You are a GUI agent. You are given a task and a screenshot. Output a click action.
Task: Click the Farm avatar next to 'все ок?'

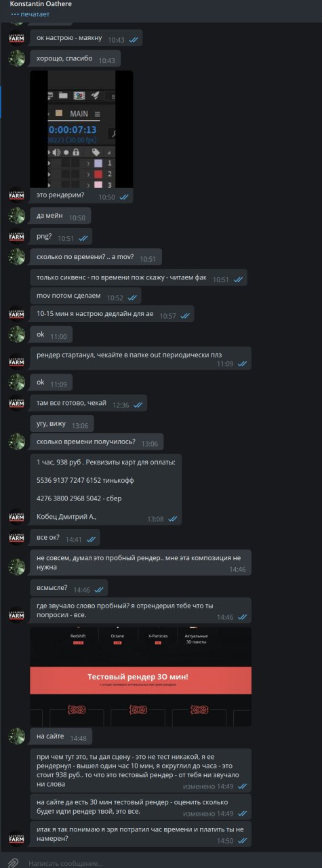[16, 538]
